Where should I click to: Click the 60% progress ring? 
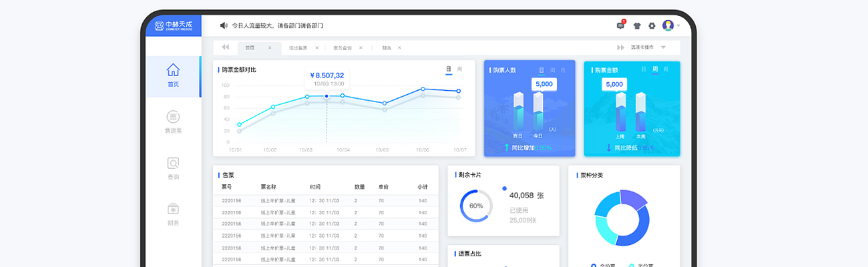coord(476,206)
